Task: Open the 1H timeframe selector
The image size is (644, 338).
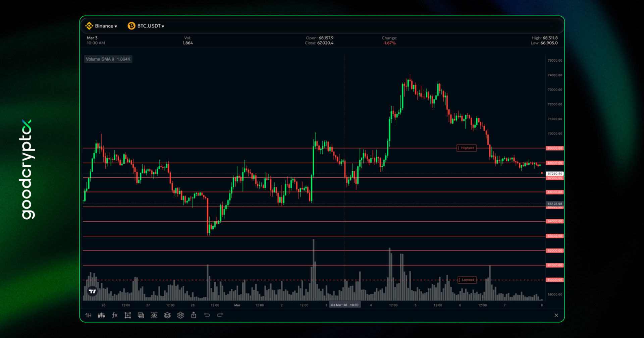Action: point(89,315)
